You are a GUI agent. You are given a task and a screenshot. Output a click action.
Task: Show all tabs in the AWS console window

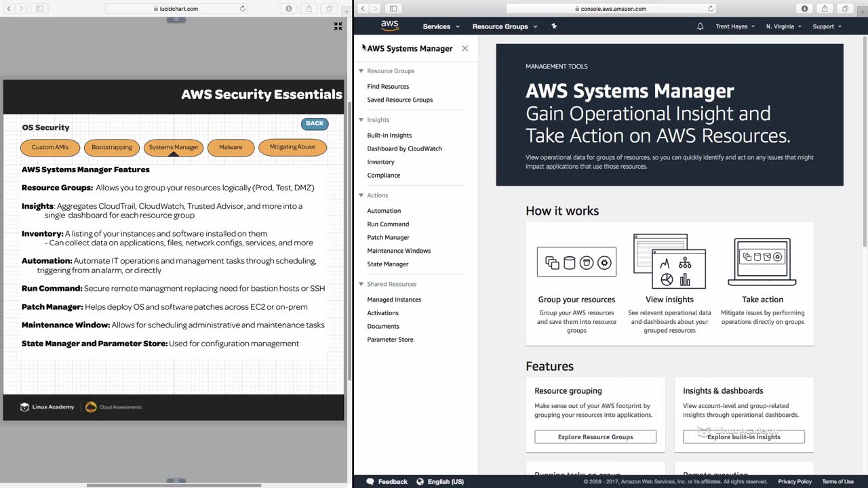[846, 9]
